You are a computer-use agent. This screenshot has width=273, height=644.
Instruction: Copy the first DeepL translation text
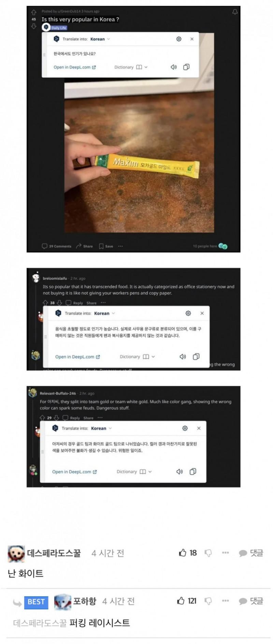pos(186,67)
